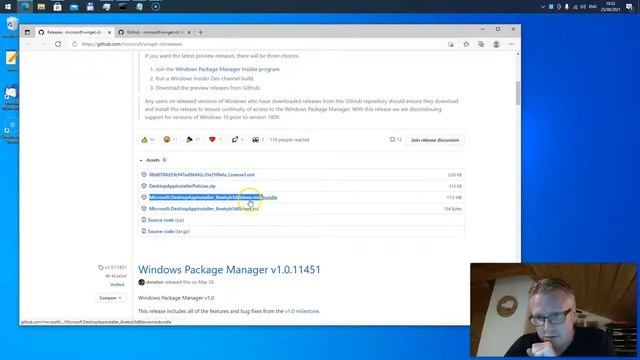Add this page to favorites icon
Viewport: 640px width, 360px height.
pos(451,44)
